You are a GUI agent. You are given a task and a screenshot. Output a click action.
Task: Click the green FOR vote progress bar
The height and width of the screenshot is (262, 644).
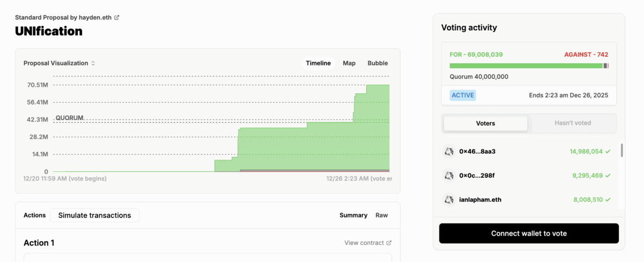[x=525, y=65]
